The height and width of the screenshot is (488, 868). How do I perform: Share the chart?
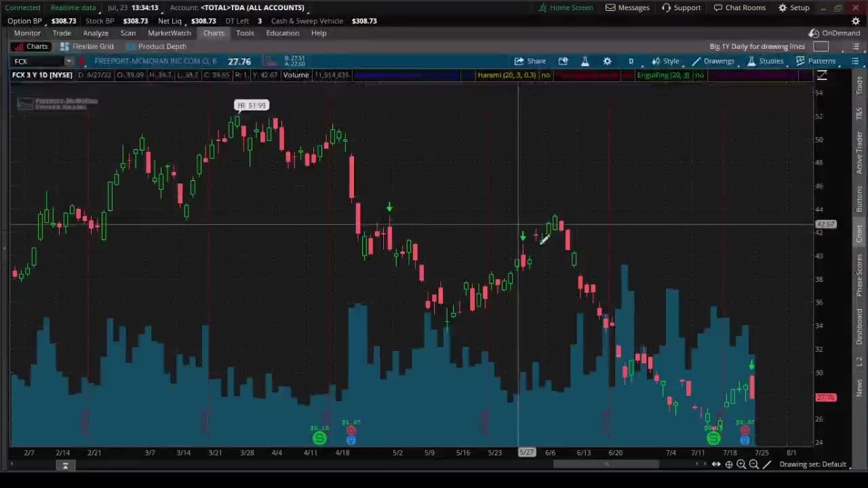[530, 61]
